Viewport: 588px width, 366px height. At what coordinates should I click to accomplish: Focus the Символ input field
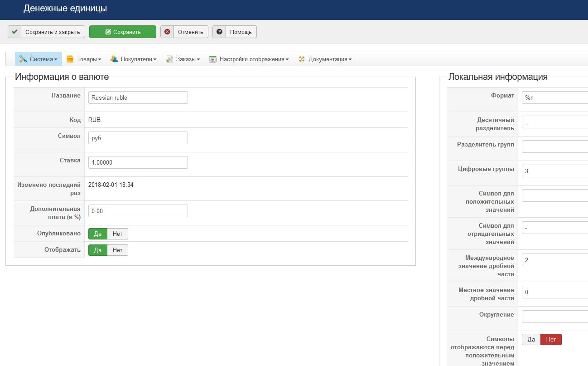click(x=138, y=138)
